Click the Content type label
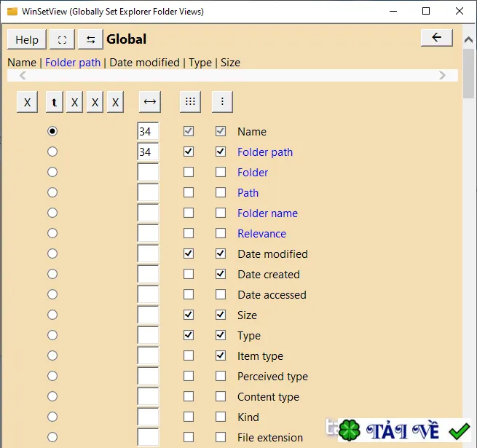Viewport: 477px width, 448px height. coord(268,397)
